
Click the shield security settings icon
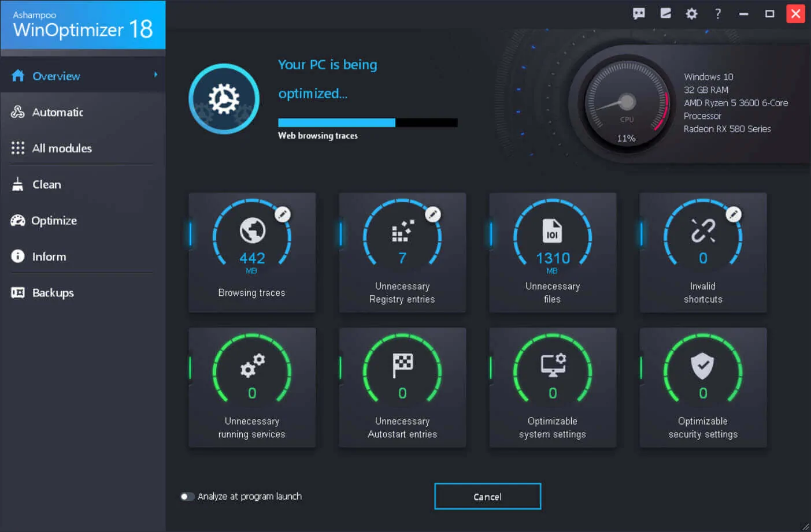click(703, 366)
